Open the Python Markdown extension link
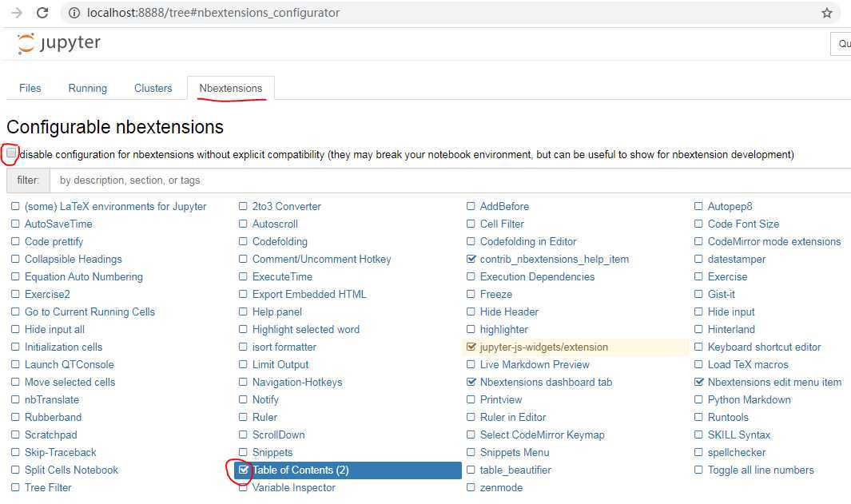The width and height of the screenshot is (851, 504). tap(749, 399)
